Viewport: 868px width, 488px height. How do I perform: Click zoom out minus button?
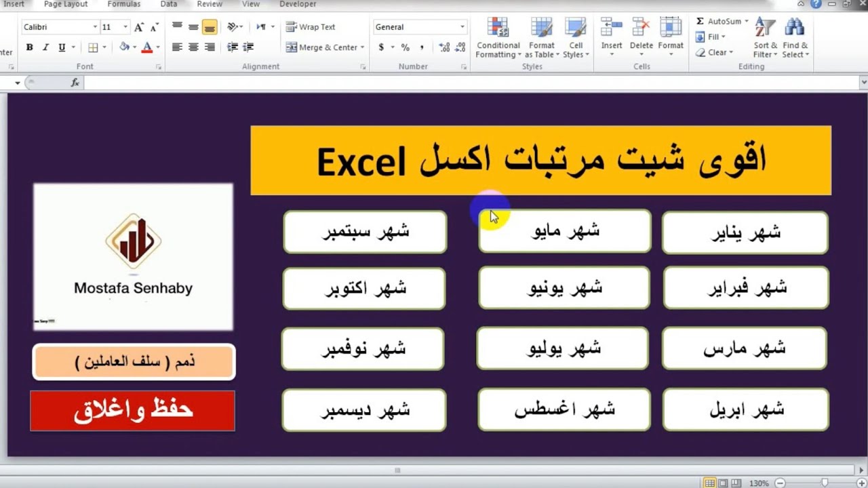(780, 483)
